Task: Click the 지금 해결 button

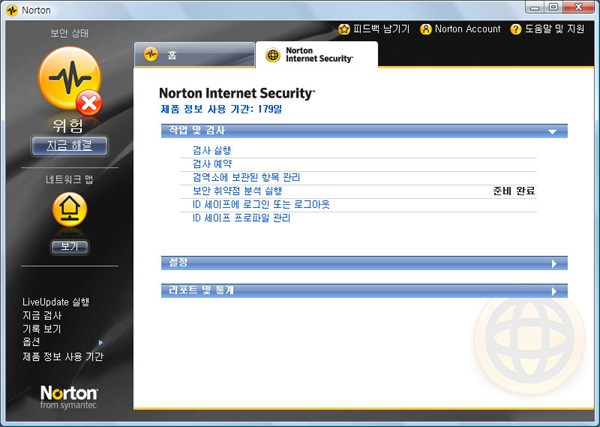Action: point(69,146)
